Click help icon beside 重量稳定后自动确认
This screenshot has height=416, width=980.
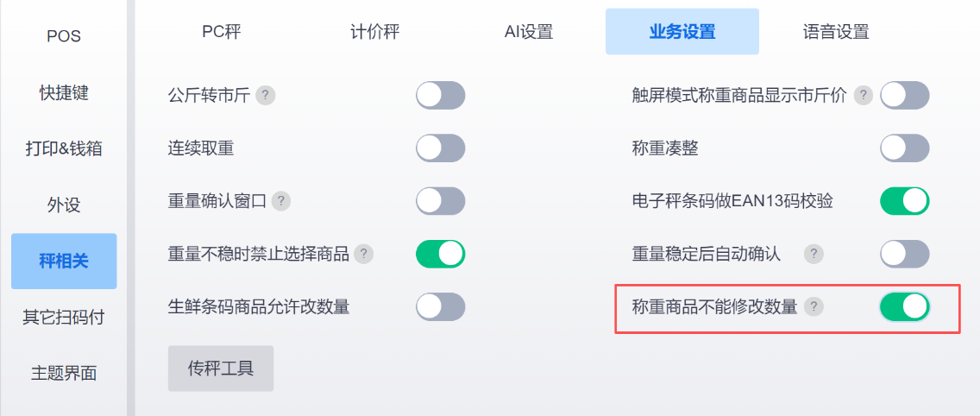coord(814,254)
